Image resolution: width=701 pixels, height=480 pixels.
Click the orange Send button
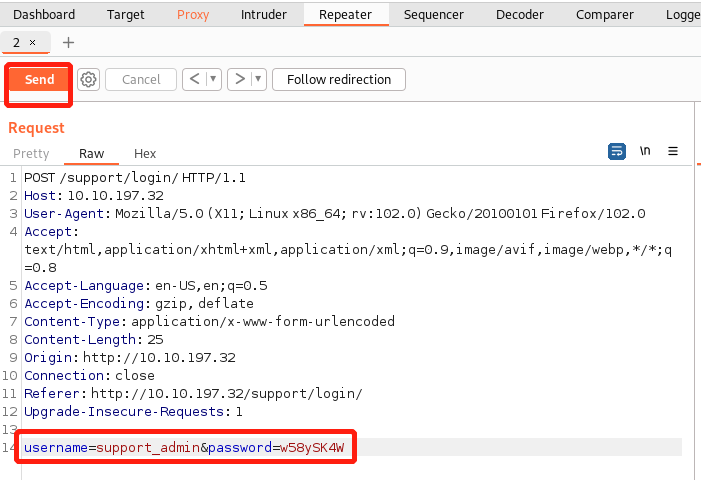point(40,80)
